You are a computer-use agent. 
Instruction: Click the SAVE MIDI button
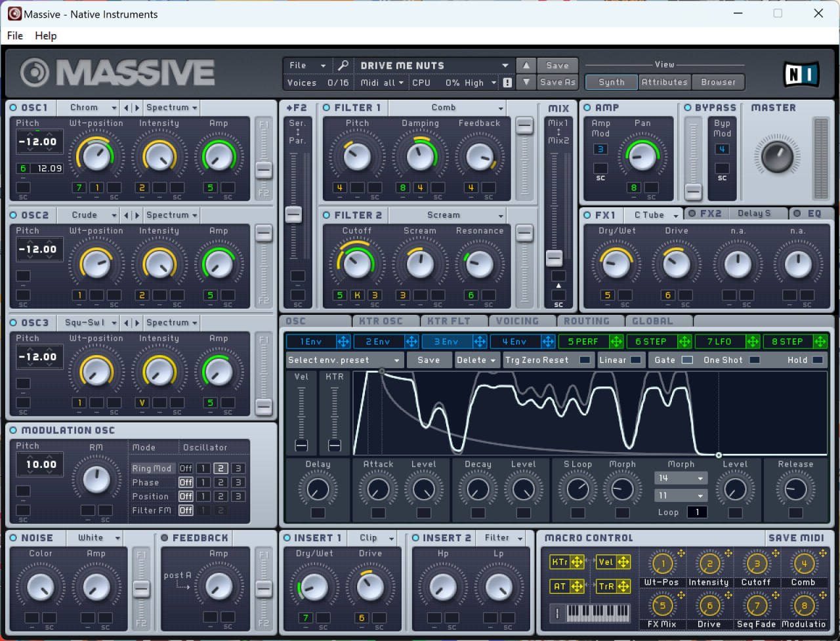click(x=796, y=538)
